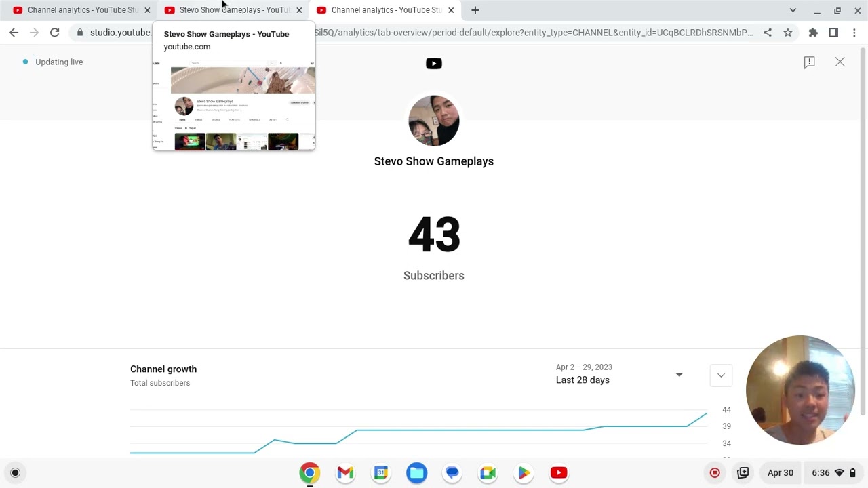Close the first Channel analytics tab
Image resolution: width=868 pixels, height=488 pixels.
[147, 10]
